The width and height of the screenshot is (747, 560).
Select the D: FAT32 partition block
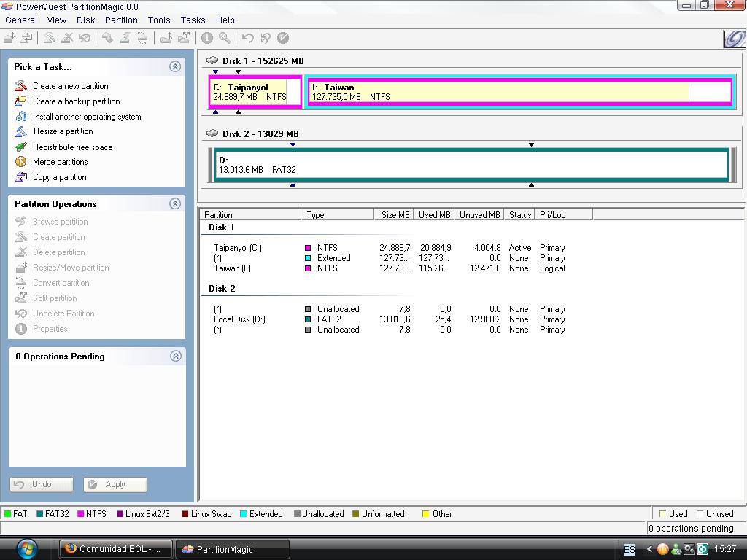[472, 165]
